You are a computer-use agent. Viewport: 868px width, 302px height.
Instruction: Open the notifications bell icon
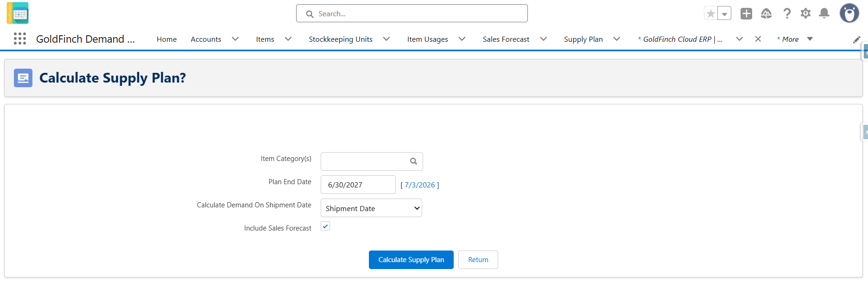[x=824, y=13]
